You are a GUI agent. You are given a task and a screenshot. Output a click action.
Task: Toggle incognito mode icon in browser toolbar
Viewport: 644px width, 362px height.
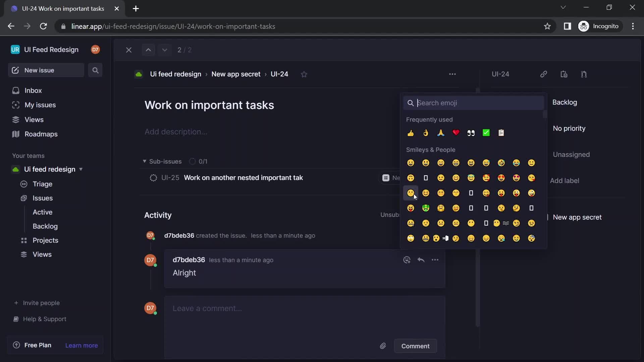tap(583, 27)
